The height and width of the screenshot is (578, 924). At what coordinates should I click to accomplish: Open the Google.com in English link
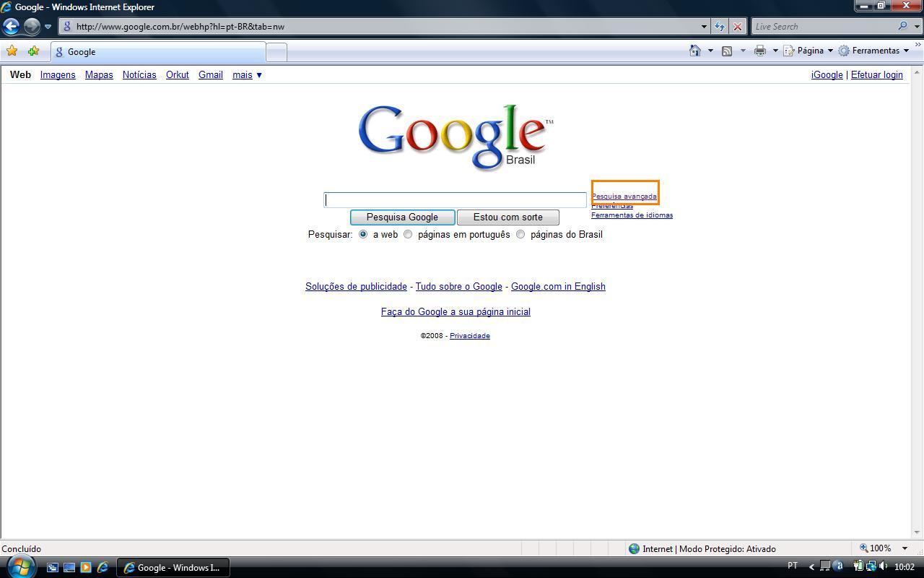[x=558, y=286]
